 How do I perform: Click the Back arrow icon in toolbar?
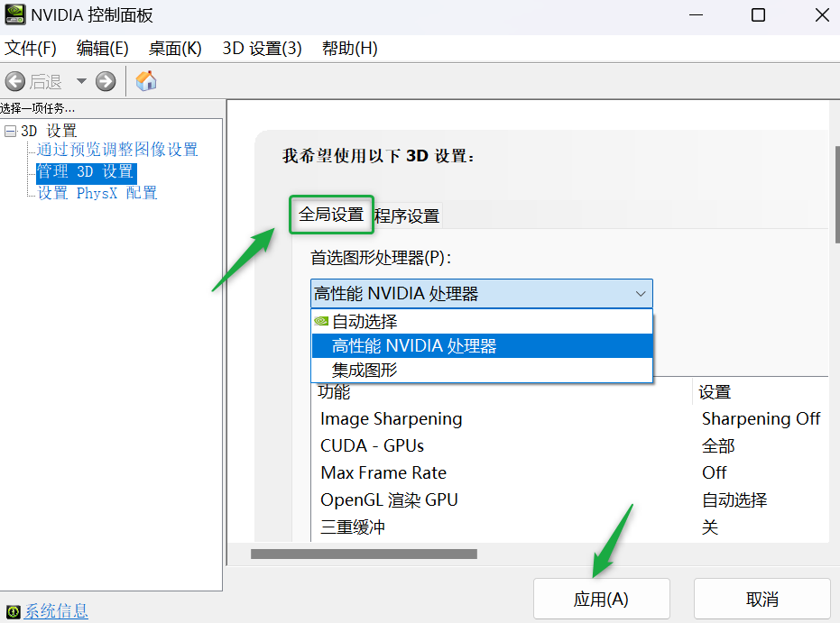pos(15,81)
